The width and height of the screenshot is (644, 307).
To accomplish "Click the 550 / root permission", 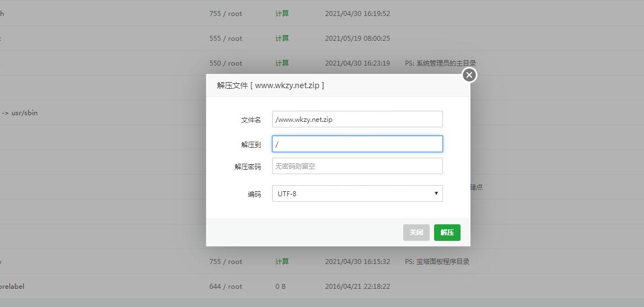I will [225, 63].
